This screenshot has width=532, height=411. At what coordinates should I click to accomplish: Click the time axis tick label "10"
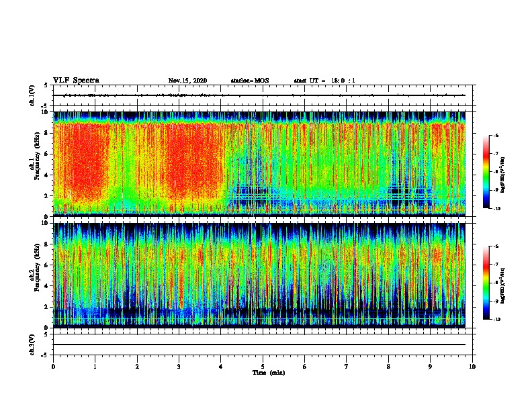click(x=472, y=367)
